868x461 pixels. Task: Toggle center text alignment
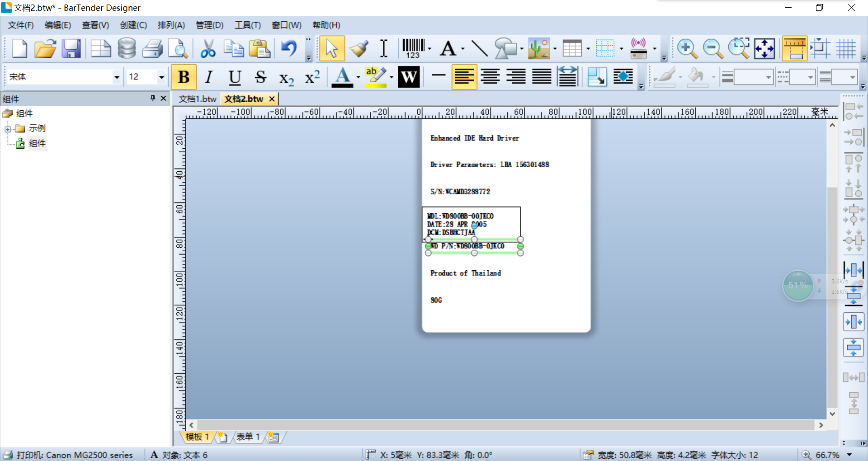coord(490,77)
